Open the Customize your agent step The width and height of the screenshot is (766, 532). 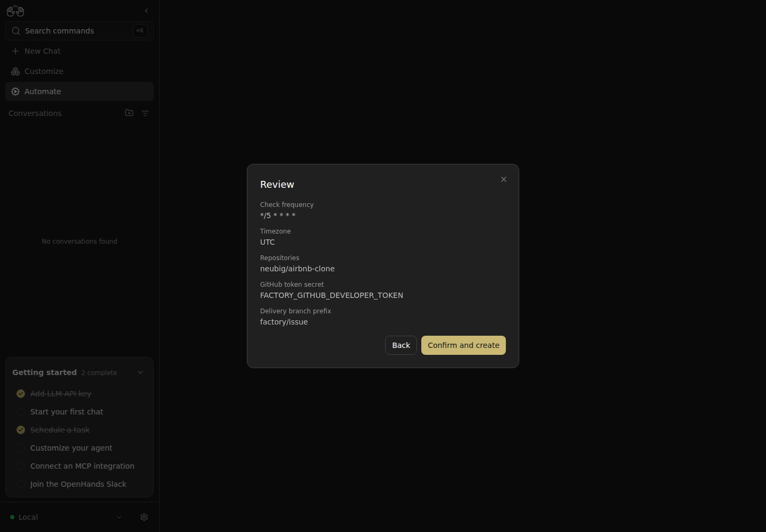coord(71,448)
